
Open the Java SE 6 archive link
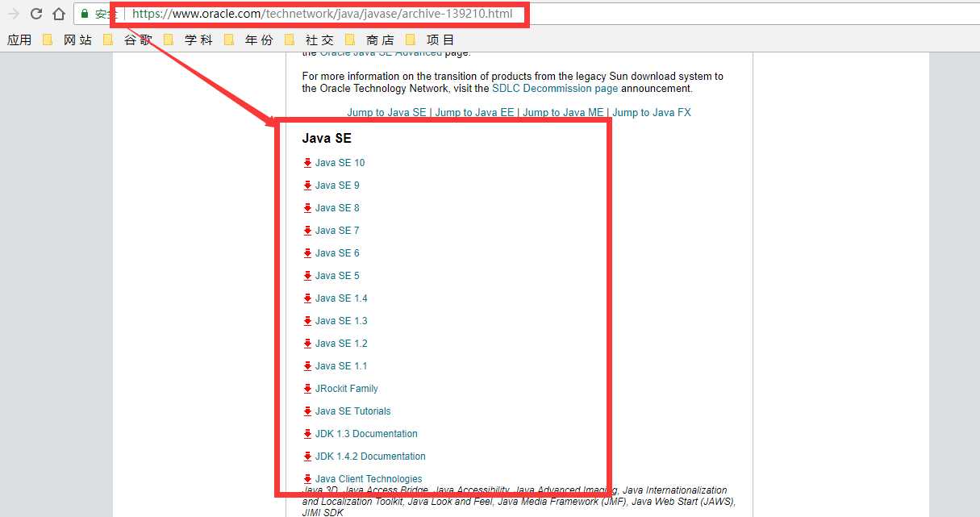(x=337, y=253)
